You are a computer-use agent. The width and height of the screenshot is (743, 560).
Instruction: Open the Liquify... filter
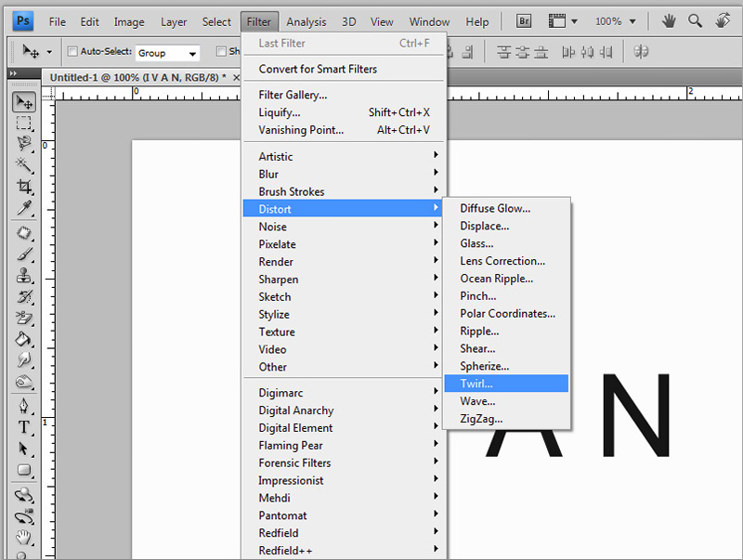coord(280,112)
